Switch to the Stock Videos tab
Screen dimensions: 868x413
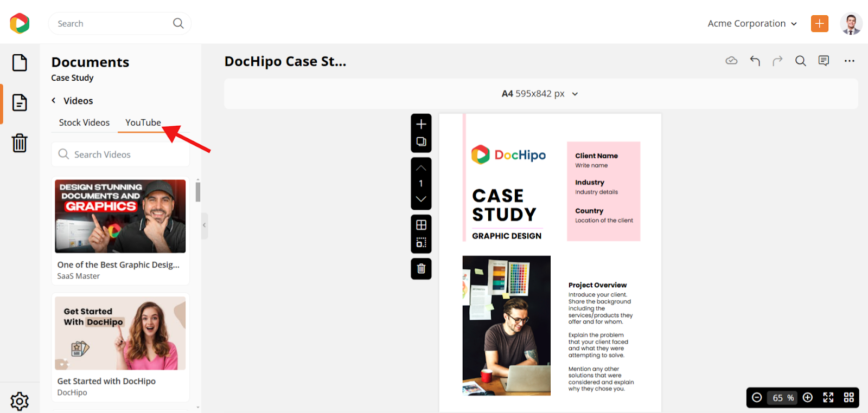click(x=84, y=122)
